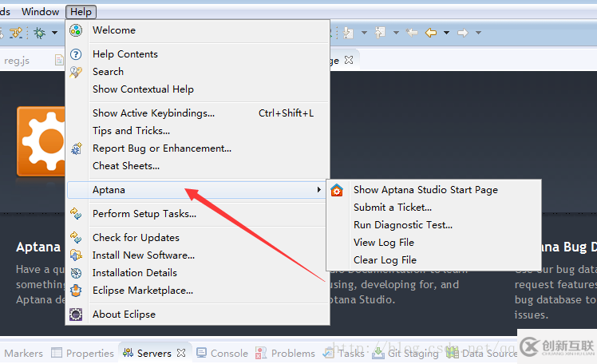This screenshot has width=597, height=364.
Task: Click the next annotation toolbar icon
Action: 348,33
